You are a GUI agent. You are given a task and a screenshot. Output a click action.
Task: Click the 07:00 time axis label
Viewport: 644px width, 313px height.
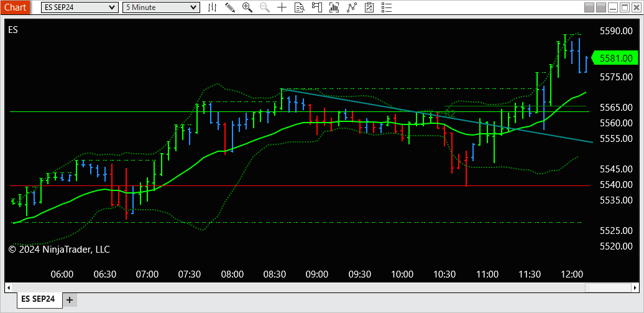(x=147, y=274)
